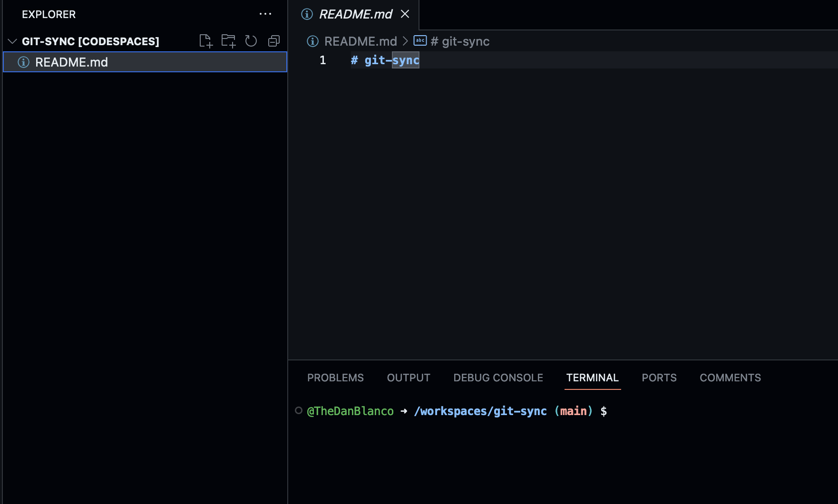Image resolution: width=838 pixels, height=504 pixels.
Task: View the OUTPUT panel
Action: click(408, 378)
